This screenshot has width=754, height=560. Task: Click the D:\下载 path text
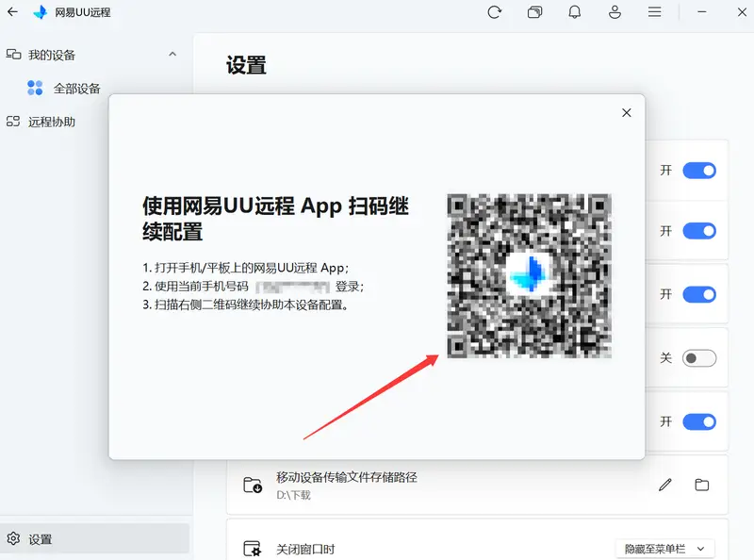point(293,495)
